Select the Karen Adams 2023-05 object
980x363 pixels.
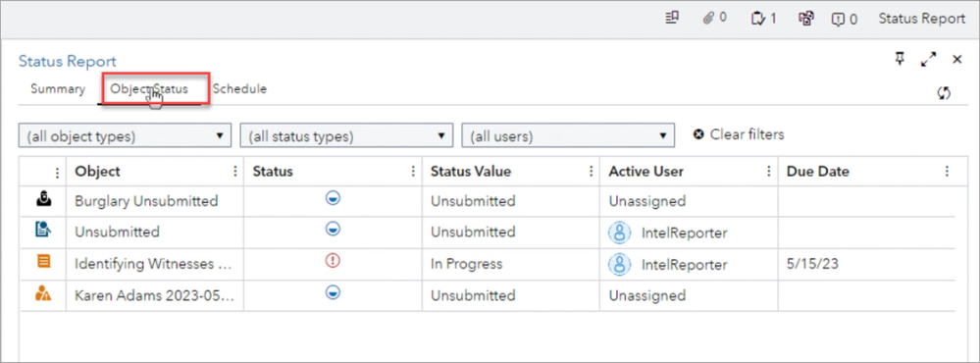[154, 295]
